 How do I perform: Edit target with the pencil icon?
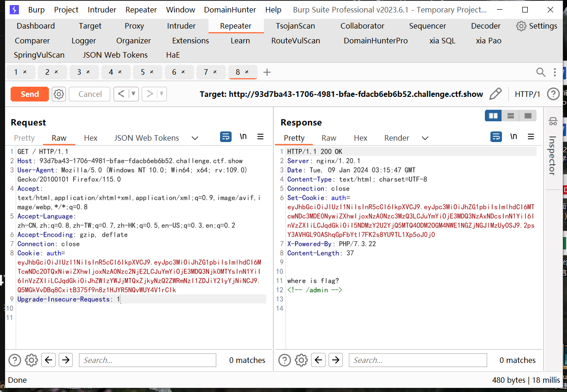[x=495, y=94]
